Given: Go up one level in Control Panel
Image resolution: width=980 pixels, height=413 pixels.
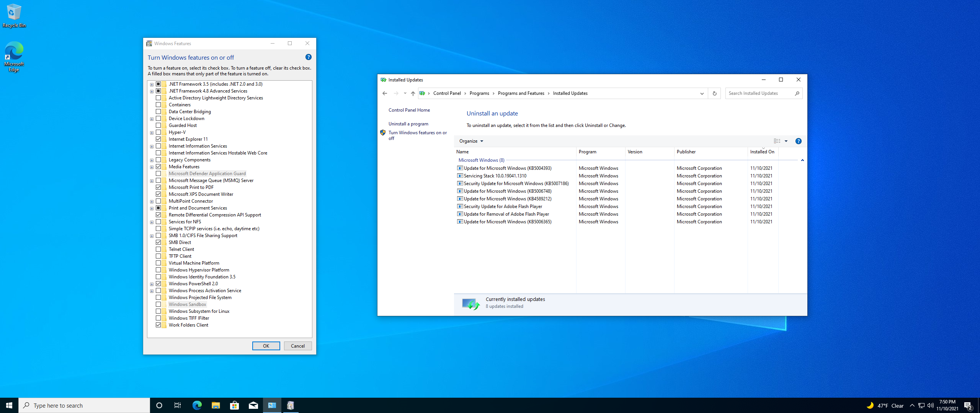Looking at the screenshot, I should point(413,93).
